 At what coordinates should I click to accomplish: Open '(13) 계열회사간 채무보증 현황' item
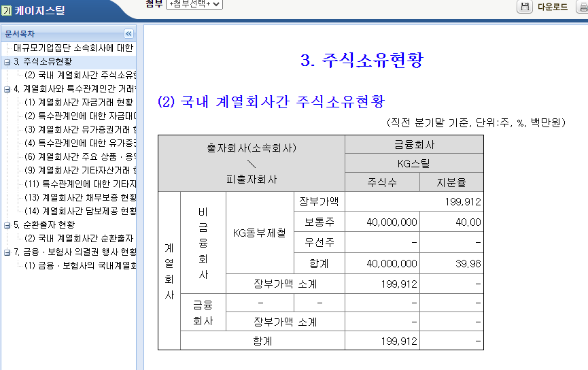80,197
